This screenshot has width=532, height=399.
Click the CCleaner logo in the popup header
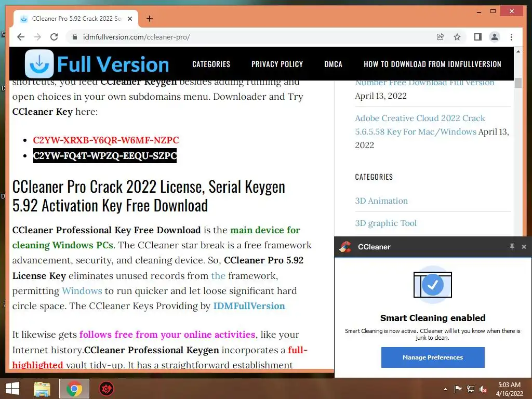point(345,247)
